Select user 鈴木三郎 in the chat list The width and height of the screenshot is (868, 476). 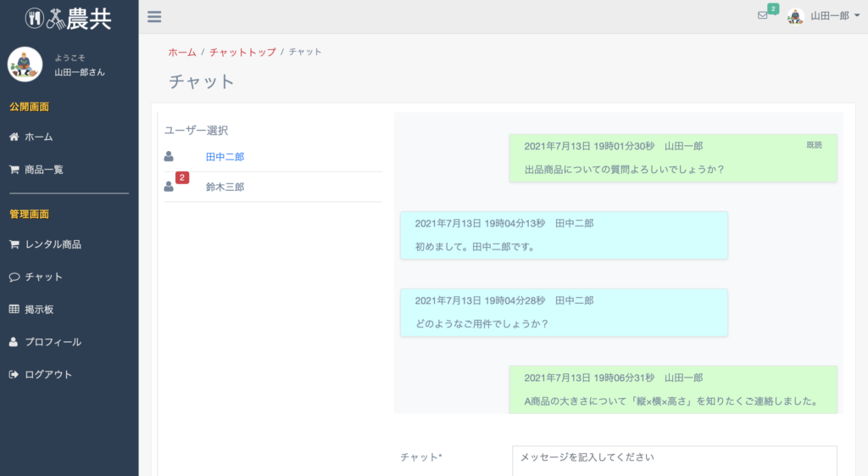pos(225,187)
